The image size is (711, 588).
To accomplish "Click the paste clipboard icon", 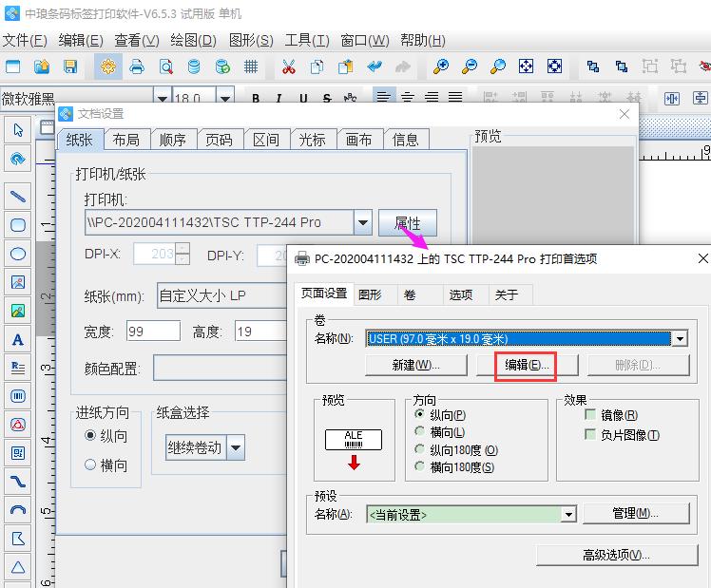I will [x=346, y=66].
